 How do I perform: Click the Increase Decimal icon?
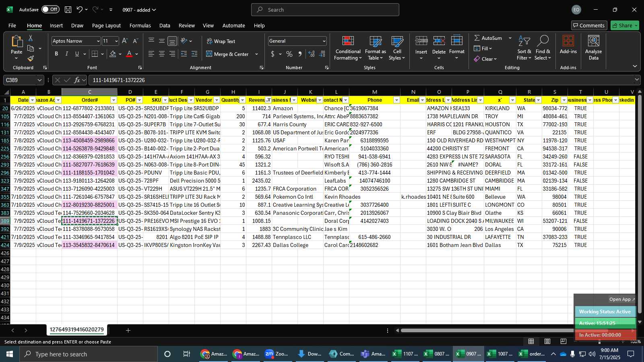312,54
